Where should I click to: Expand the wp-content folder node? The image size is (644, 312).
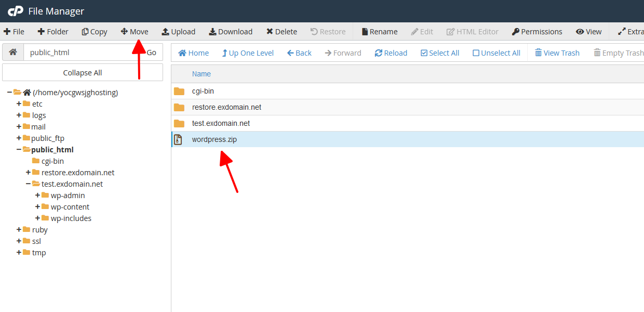(x=38, y=207)
